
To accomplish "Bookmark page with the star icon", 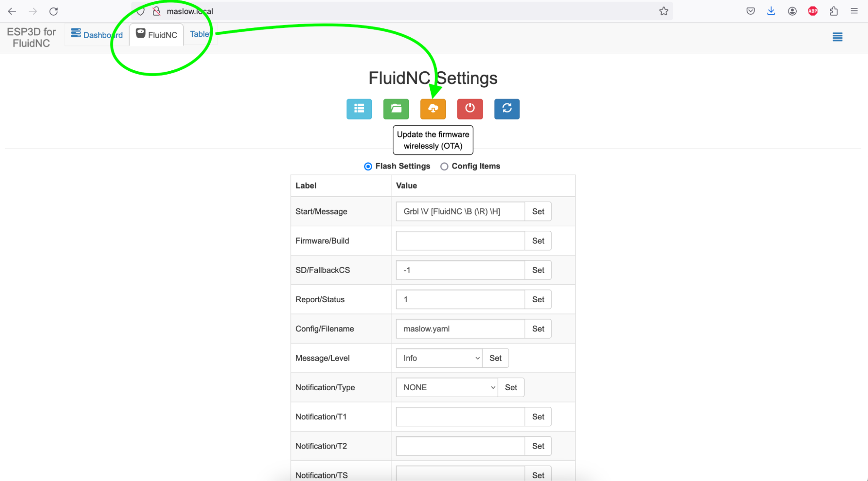I will pyautogui.click(x=663, y=11).
